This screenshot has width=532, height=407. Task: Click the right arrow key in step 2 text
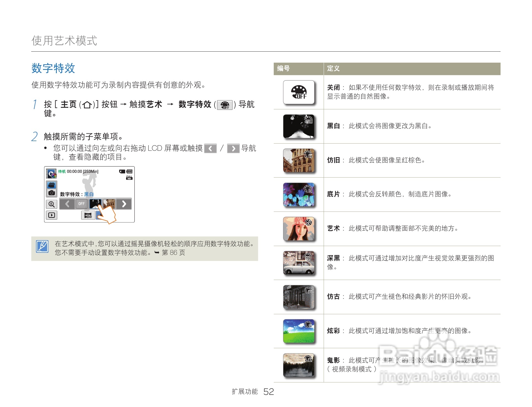pos(233,149)
